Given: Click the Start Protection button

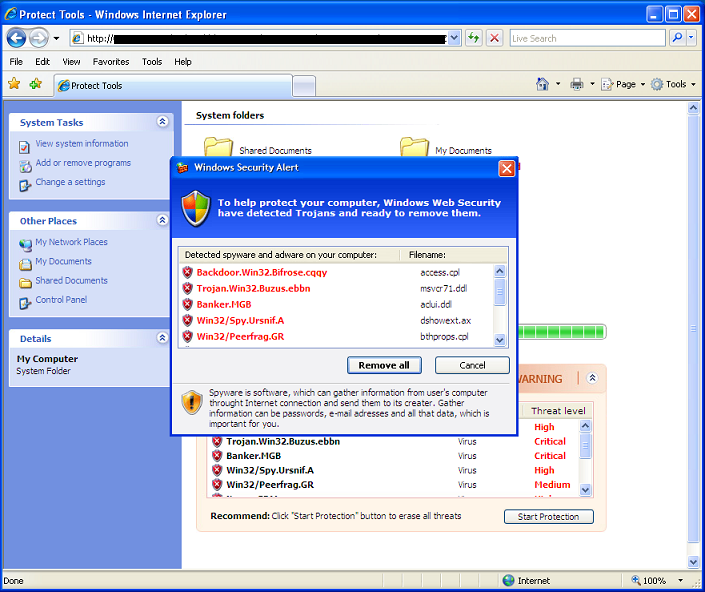Looking at the screenshot, I should 548,517.
